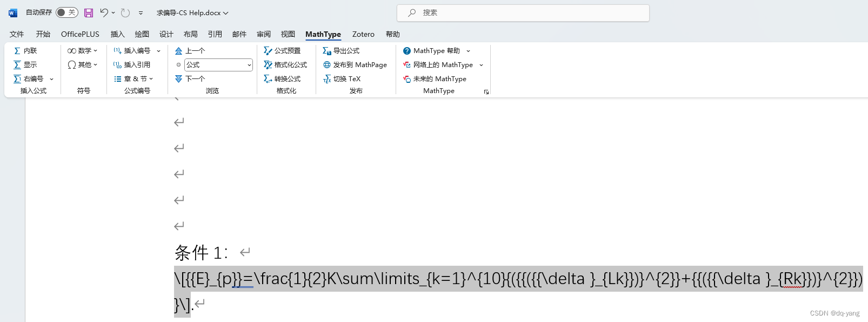Switch to the 设计 tab

coord(166,34)
